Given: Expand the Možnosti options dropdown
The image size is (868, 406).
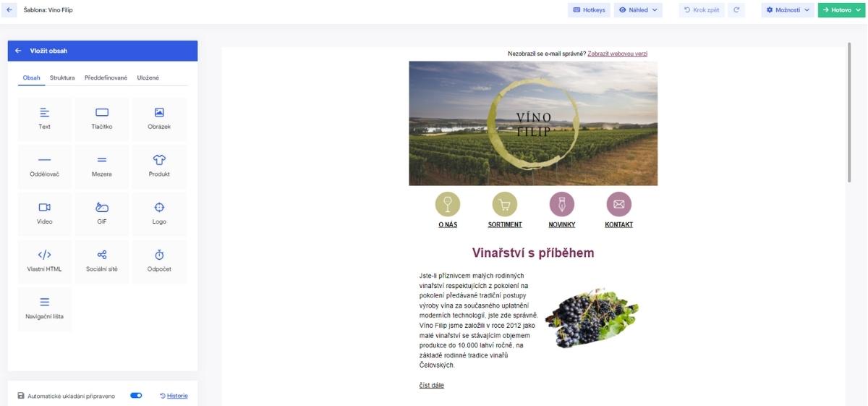Looking at the screenshot, I should (788, 10).
